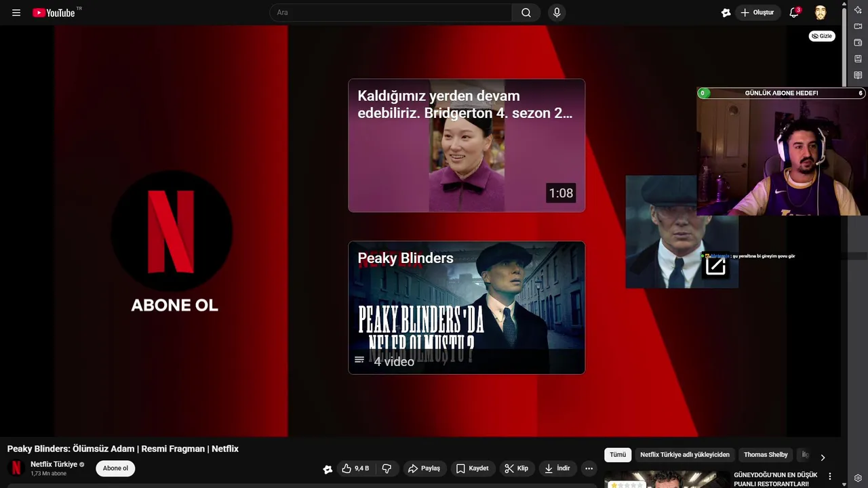Click the Güneydoğu'nun En Düşük Puanlı Restoranları title

[775, 479]
